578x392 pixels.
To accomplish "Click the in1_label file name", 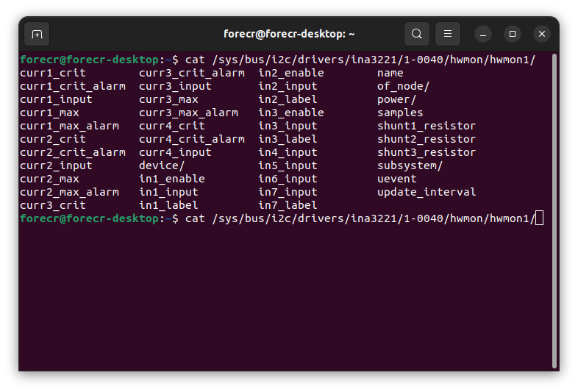I will [168, 205].
